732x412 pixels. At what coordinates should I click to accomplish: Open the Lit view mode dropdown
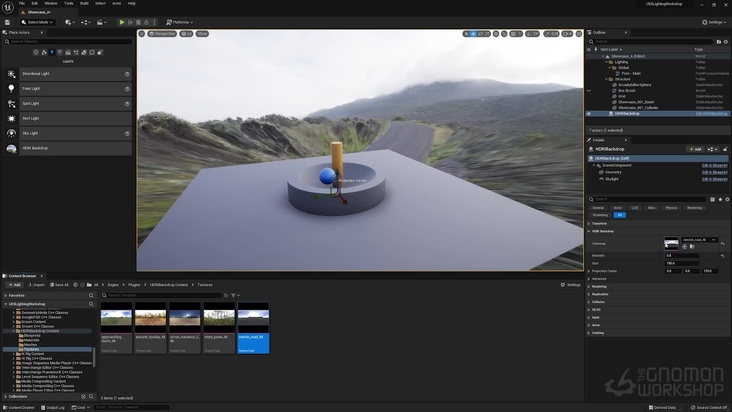click(x=186, y=34)
